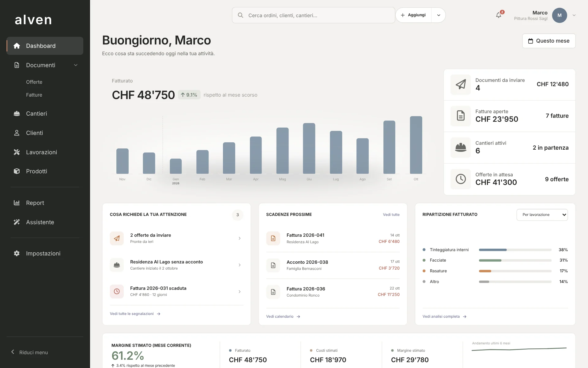Viewport: 588px width, 368px height.
Task: Click the hard hat icon beside Cantieri attivi
Action: click(x=461, y=148)
